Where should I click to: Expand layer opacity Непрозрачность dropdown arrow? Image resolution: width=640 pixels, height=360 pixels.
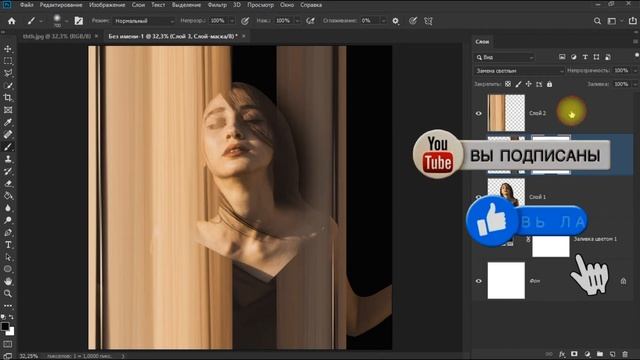click(x=635, y=71)
